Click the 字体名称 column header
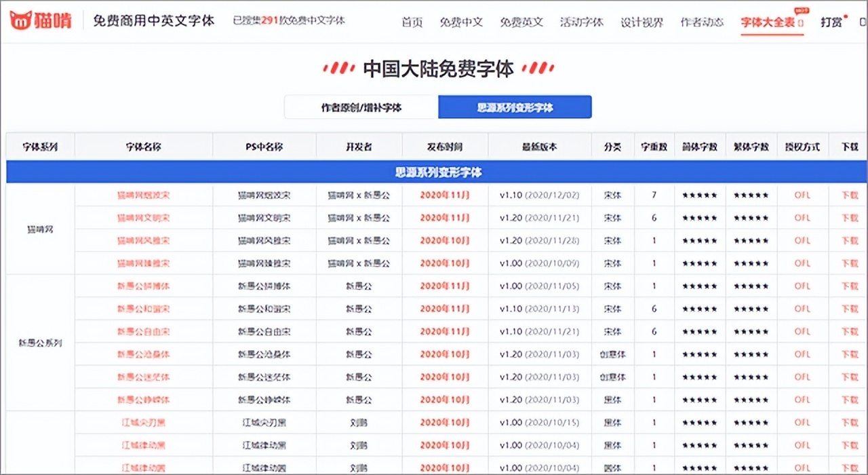This screenshot has height=475, width=868. 143,147
